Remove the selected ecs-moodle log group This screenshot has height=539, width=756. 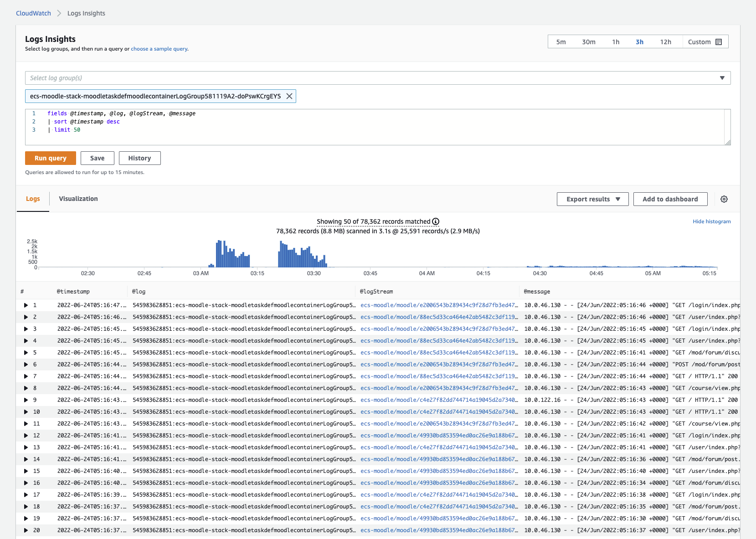pyautogui.click(x=289, y=96)
